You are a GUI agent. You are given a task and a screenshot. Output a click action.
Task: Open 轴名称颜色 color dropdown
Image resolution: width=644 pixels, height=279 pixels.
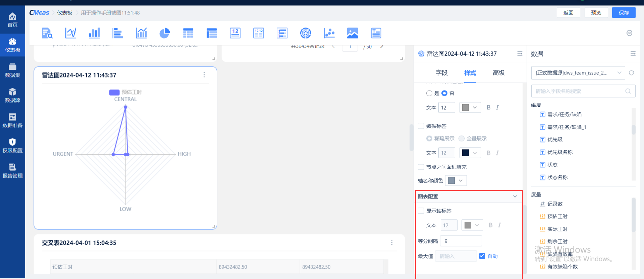pyautogui.click(x=456, y=181)
